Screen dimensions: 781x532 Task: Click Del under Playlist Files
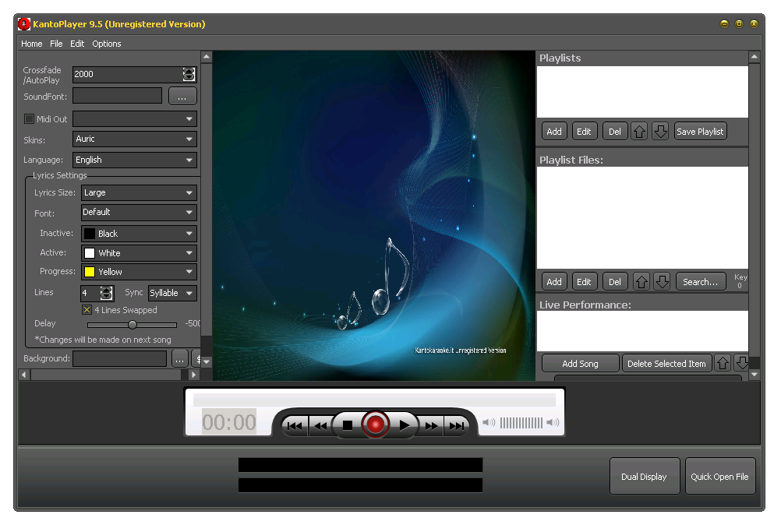point(615,282)
